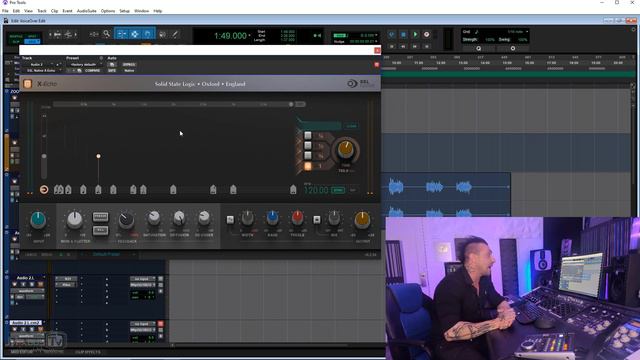This screenshot has height=360, width=640.
Task: Toggle the Freeze button
Action: tap(100, 217)
